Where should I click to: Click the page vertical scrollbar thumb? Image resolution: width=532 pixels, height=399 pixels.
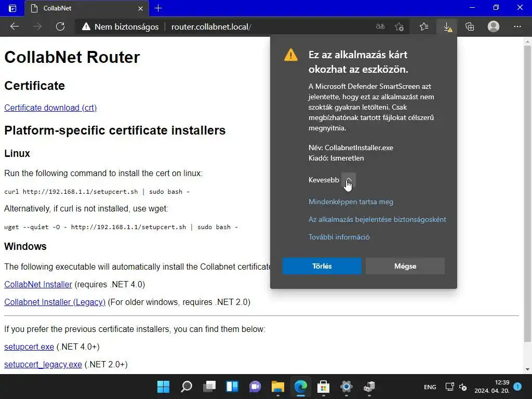pos(527,193)
